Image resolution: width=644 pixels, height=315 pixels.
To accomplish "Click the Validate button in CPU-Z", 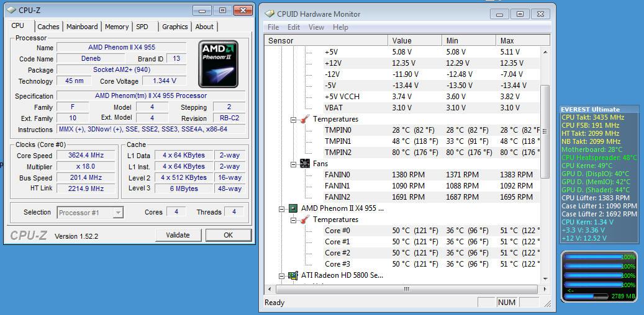I will [178, 235].
